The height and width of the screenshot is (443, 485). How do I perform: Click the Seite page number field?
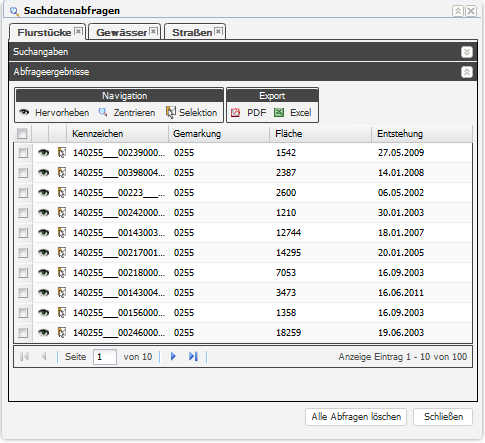[x=105, y=357]
